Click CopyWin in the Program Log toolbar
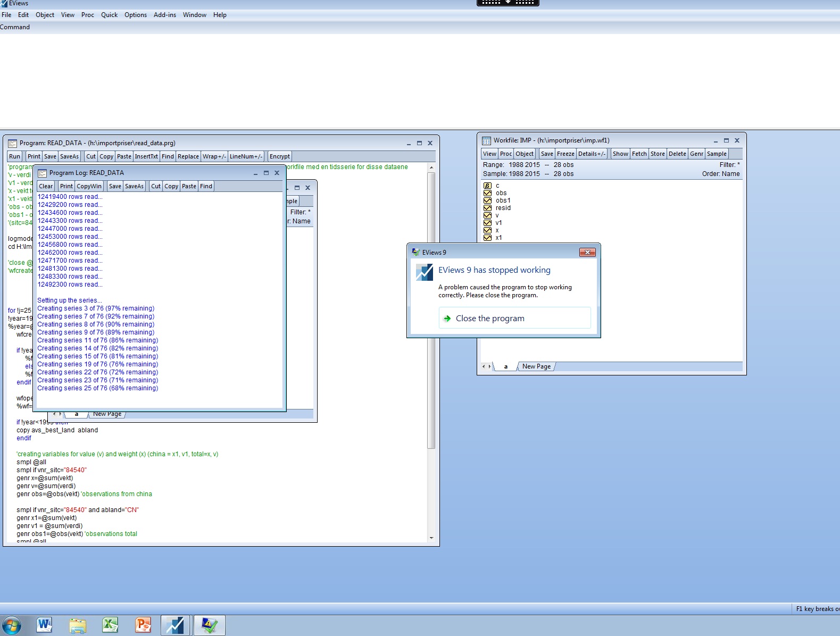Screen dimensions: 840x636 [89, 186]
